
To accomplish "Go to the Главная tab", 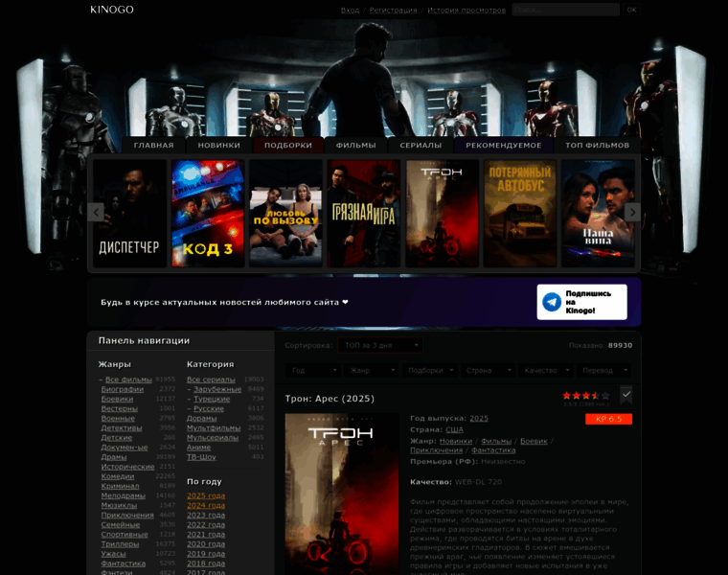I will tap(153, 145).
